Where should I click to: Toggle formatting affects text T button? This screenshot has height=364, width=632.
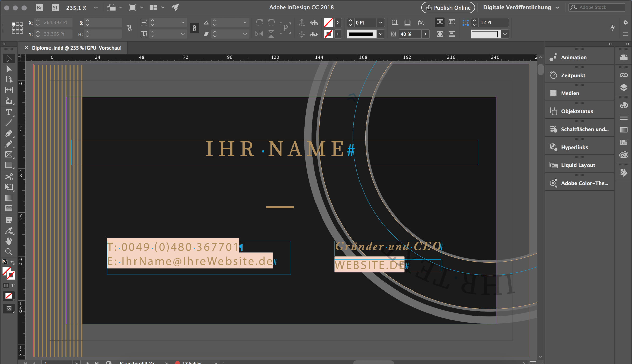13,285
